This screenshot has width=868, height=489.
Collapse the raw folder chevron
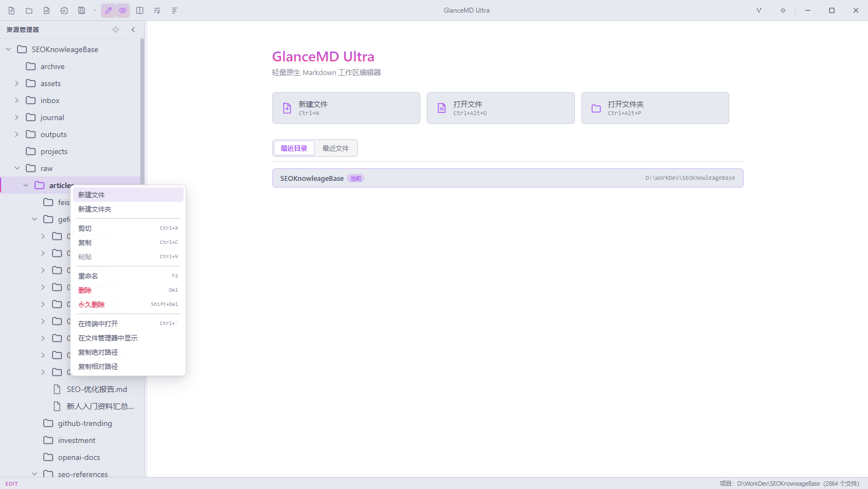(17, 168)
